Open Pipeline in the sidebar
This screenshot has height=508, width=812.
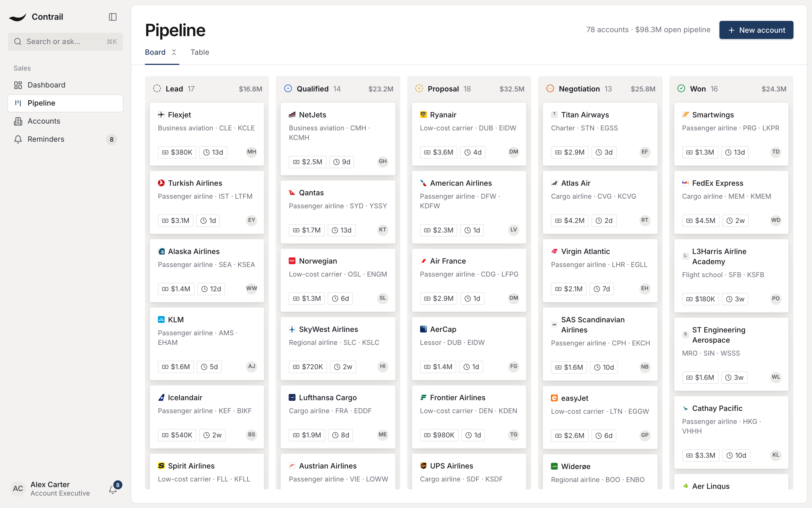[x=65, y=103]
